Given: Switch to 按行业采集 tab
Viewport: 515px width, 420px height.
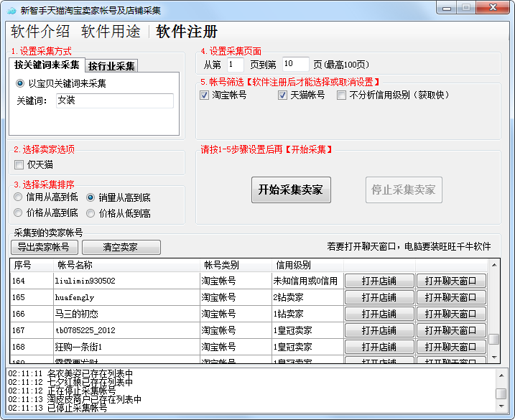Looking at the screenshot, I should (111, 66).
